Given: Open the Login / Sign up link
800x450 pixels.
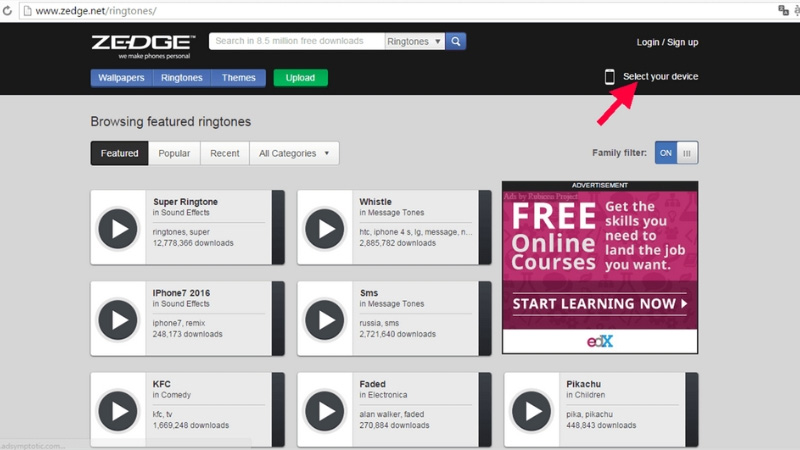Looking at the screenshot, I should 667,42.
